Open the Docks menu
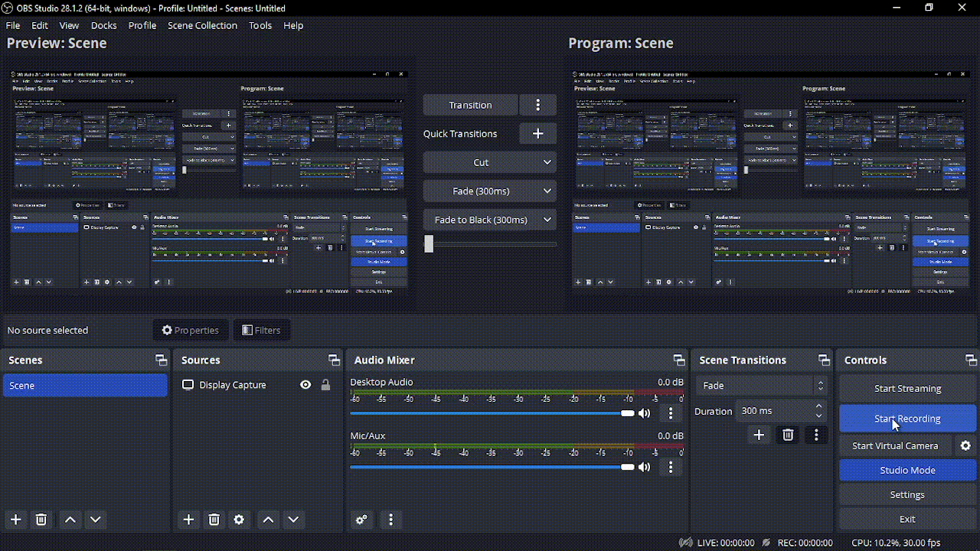Screen dimensions: 980x551 (103, 25)
